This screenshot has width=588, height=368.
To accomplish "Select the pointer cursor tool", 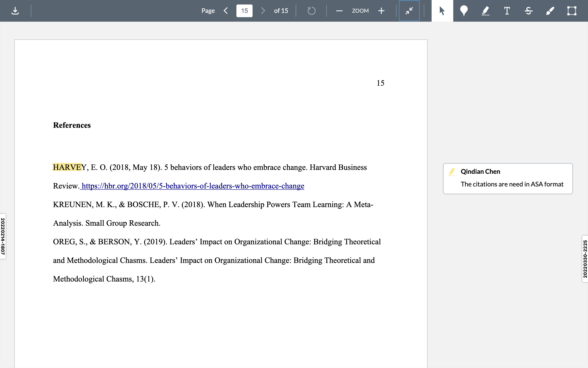I will (x=442, y=11).
